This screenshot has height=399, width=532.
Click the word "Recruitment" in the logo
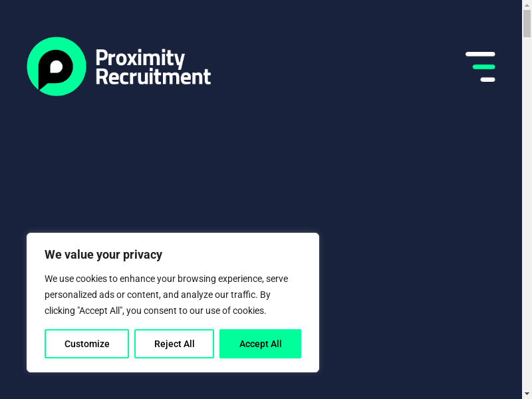click(x=153, y=76)
